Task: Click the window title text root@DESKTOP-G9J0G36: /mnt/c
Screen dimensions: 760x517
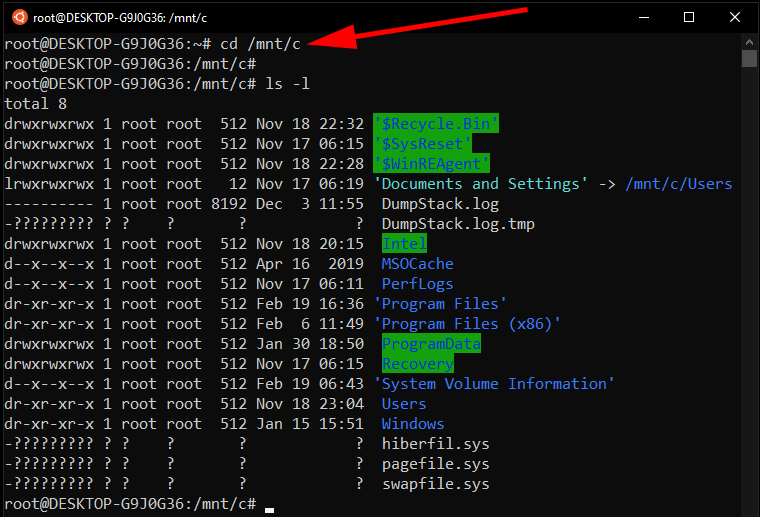Action: 120,18
